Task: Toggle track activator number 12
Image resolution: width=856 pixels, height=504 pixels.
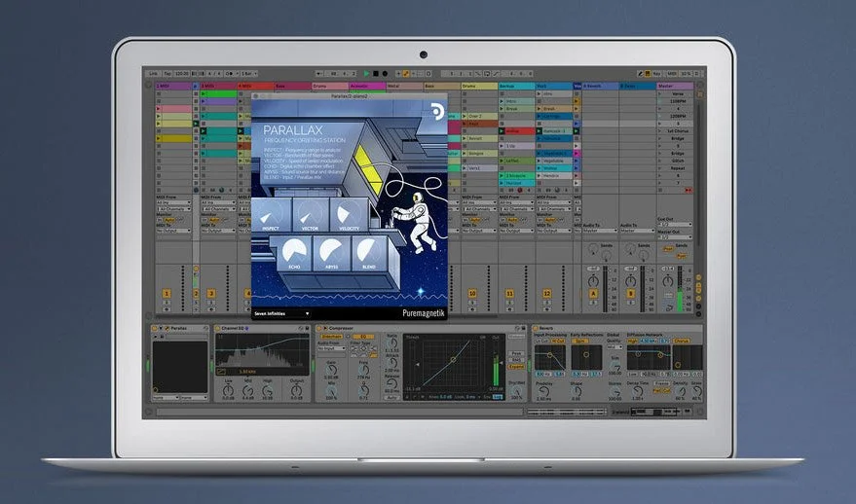Action: pos(546,294)
